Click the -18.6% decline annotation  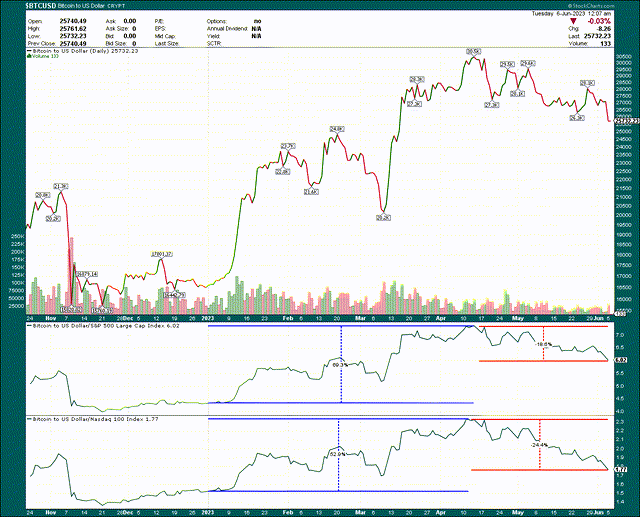click(543, 344)
